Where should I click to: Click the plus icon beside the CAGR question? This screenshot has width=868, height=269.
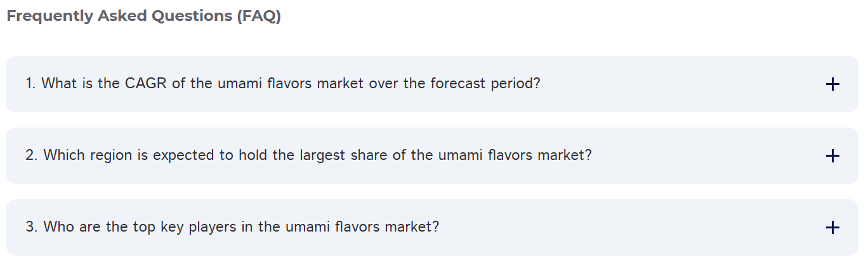832,84
